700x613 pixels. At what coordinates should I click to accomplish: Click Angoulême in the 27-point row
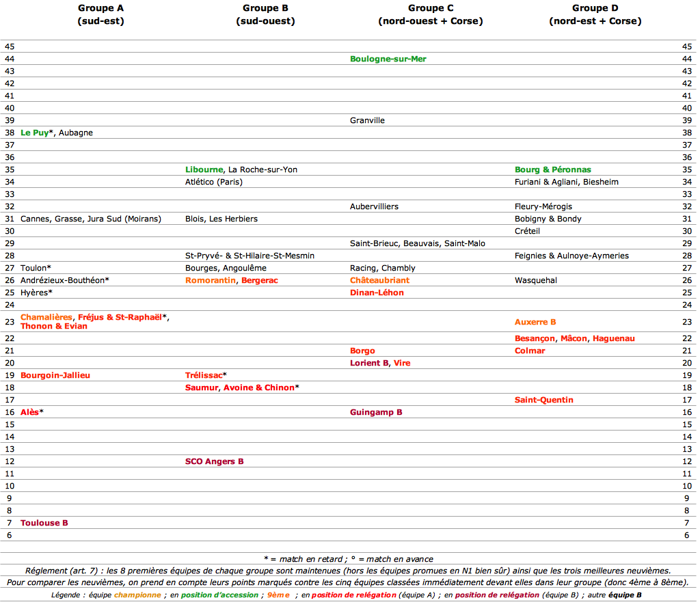tap(245, 268)
